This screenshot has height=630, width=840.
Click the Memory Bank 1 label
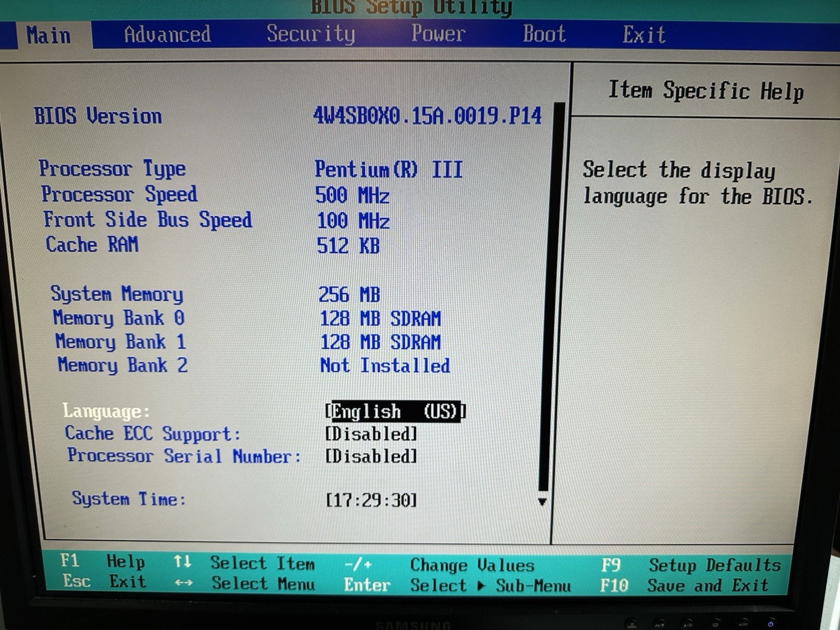(121, 341)
